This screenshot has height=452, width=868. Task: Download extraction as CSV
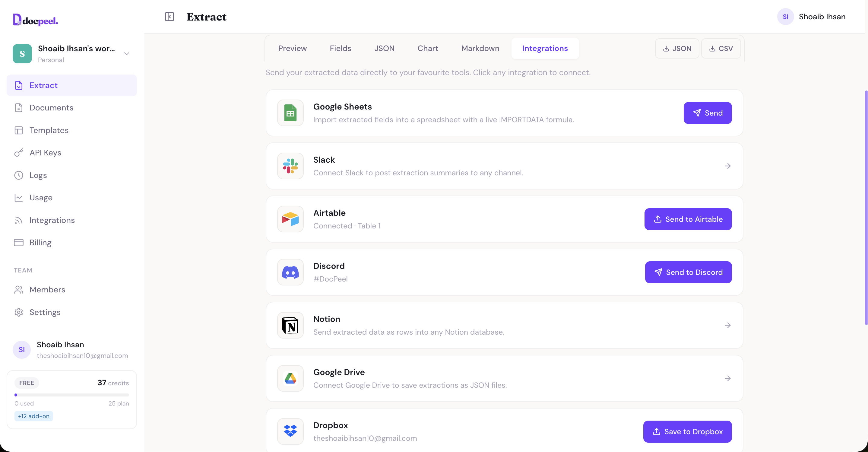click(721, 48)
